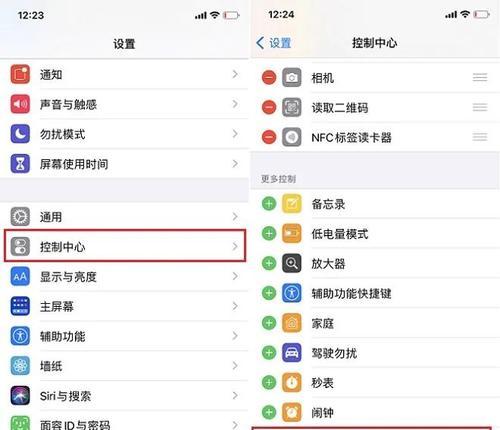The width and height of the screenshot is (500, 430).
Task: Tap the 声音与触感 sound icon
Action: click(x=20, y=104)
